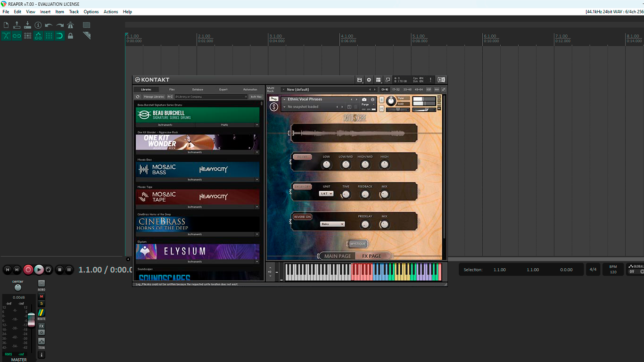
Task: Toggle auto-crossfade toolbar button
Action: (x=6, y=36)
